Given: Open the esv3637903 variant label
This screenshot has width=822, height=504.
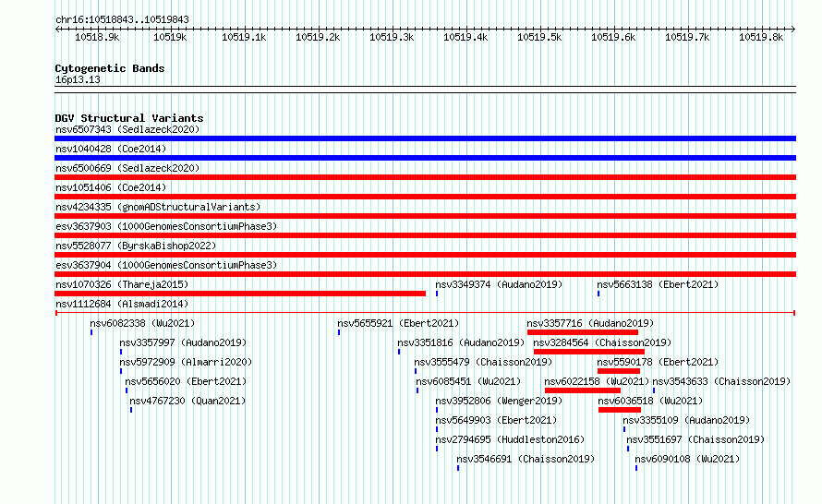Looking at the screenshot, I should point(166,226).
